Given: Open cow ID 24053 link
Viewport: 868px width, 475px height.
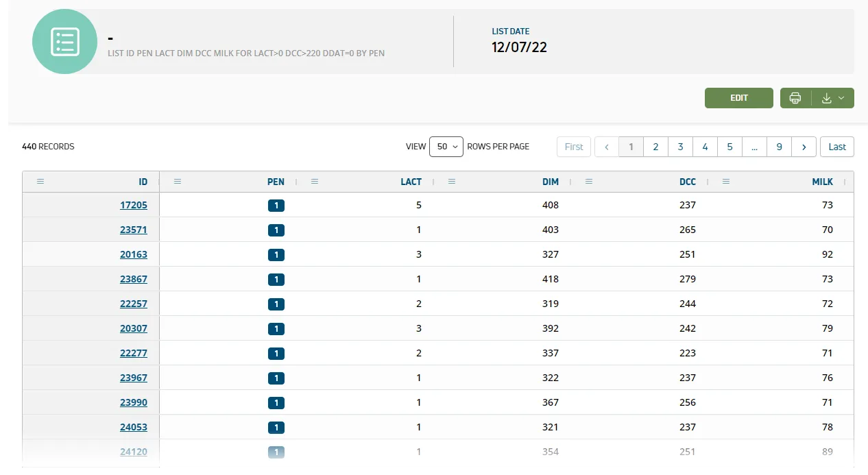Looking at the screenshot, I should [134, 427].
